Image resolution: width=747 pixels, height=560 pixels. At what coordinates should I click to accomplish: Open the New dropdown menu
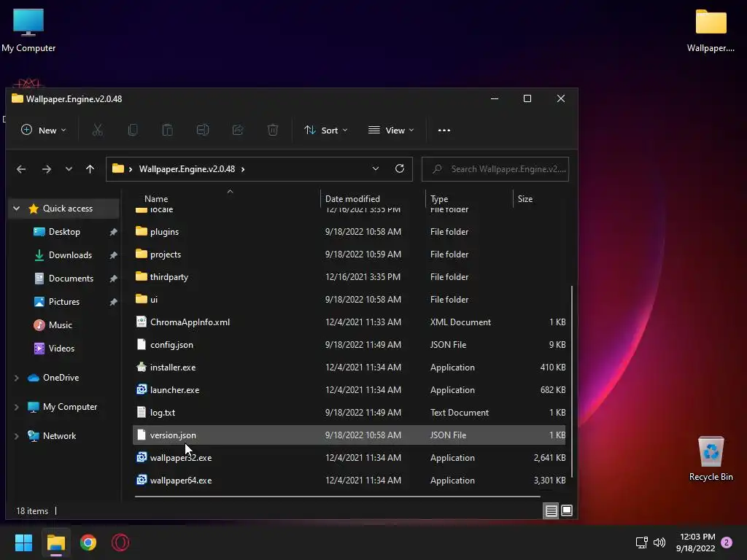tap(43, 130)
